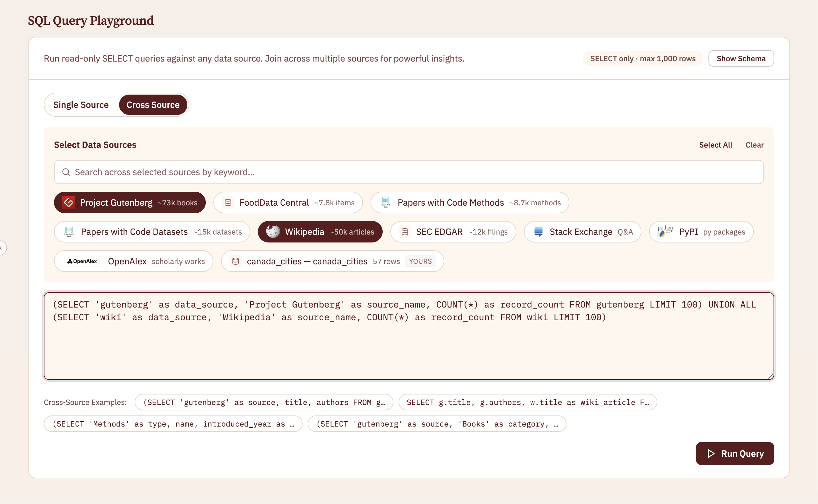Select the canada_cities 57 rows source

pos(332,261)
